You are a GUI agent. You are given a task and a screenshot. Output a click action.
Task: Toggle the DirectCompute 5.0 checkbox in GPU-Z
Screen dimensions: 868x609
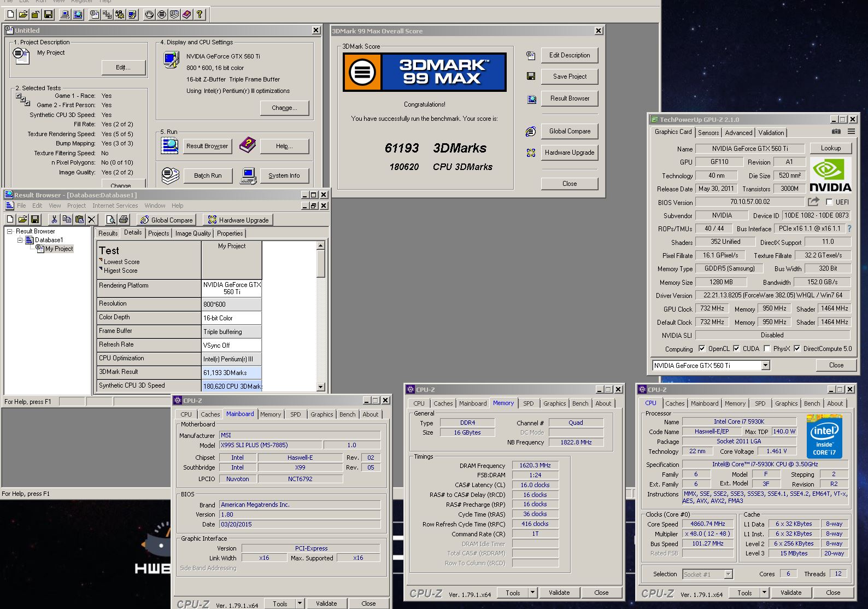click(797, 349)
